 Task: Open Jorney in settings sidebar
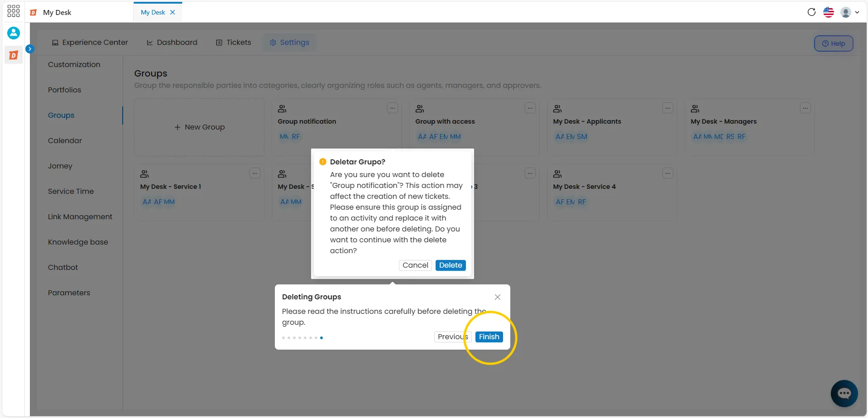pyautogui.click(x=60, y=166)
